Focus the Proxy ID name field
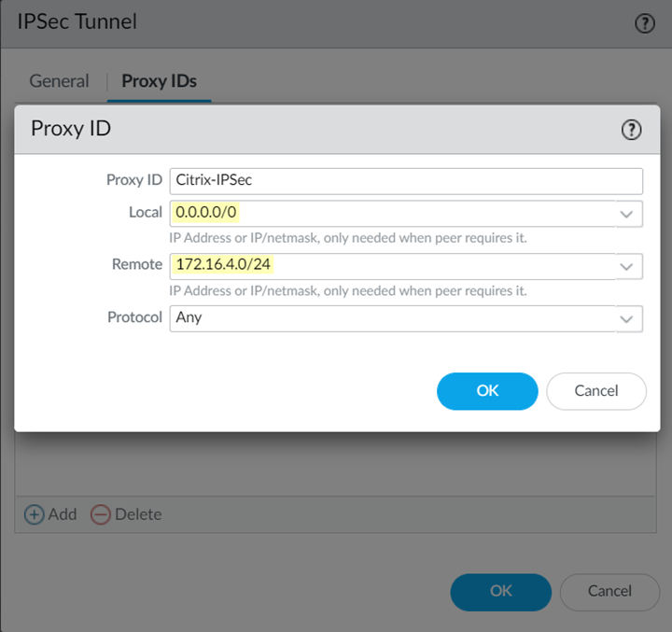This screenshot has width=672, height=632. pyautogui.click(x=406, y=181)
